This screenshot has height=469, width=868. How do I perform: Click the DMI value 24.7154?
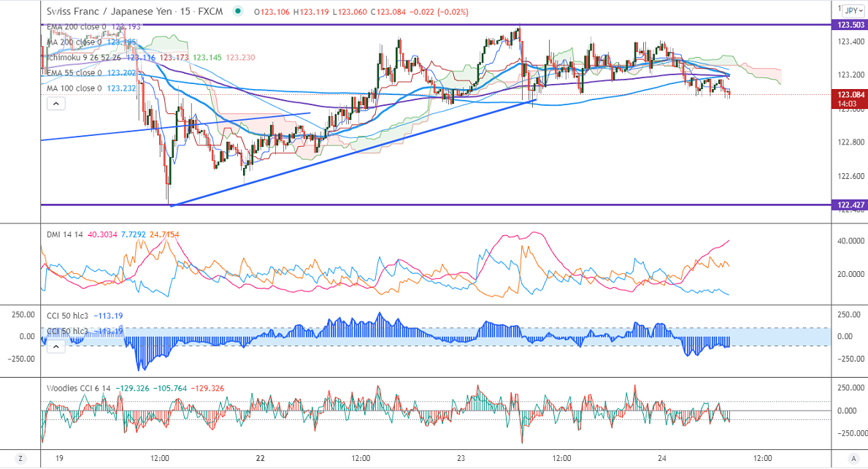click(x=164, y=234)
